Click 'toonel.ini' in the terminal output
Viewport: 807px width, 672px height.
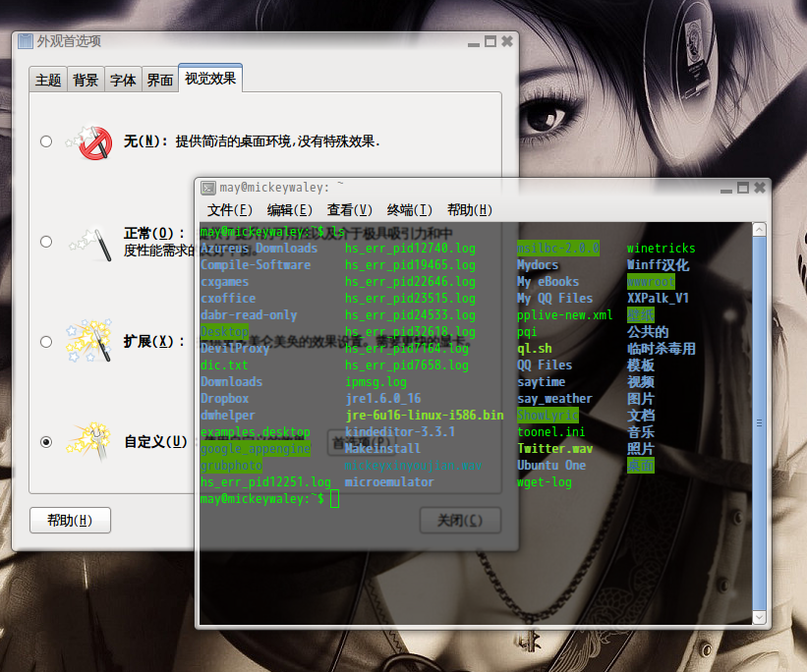pyautogui.click(x=551, y=432)
